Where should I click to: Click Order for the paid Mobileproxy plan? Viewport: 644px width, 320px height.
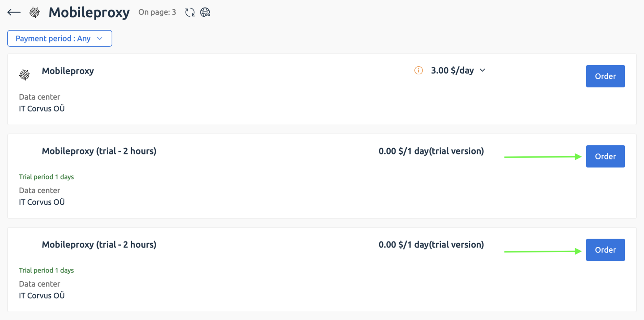tap(605, 76)
